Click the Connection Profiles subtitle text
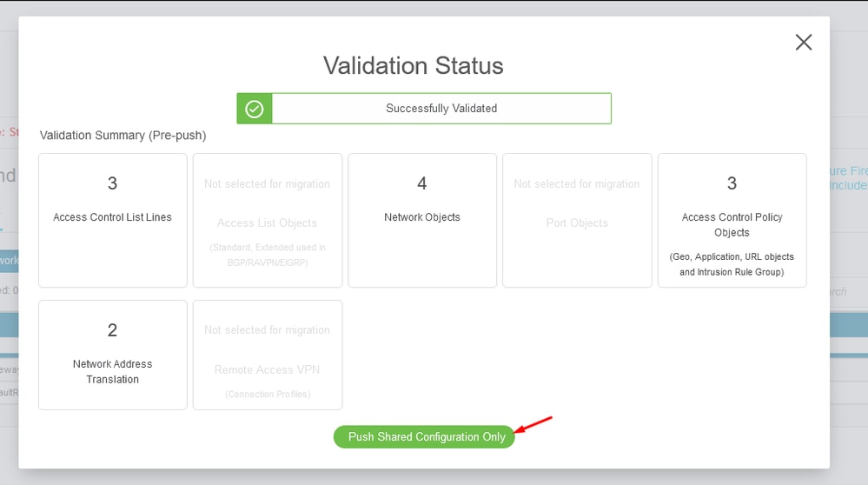The image size is (868, 485). [x=268, y=395]
